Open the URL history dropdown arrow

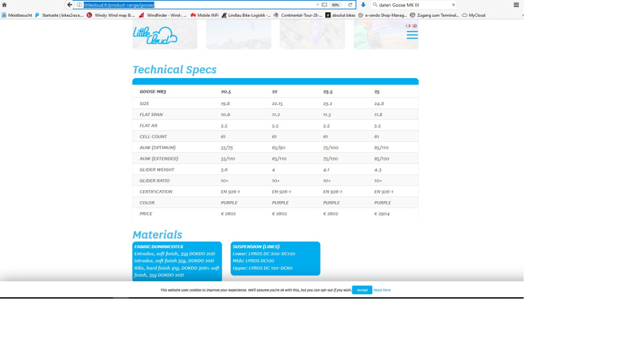coord(317,5)
